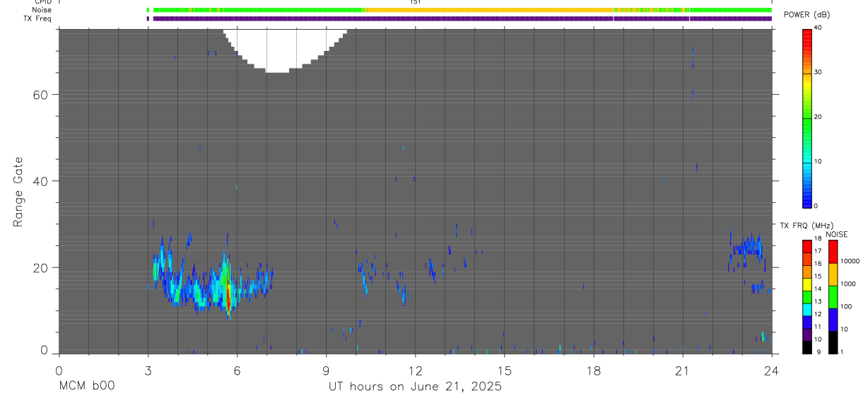Viewport: 868px width, 401px height.
Task: Click the y-axis tick label '40'
Action: tap(40, 181)
